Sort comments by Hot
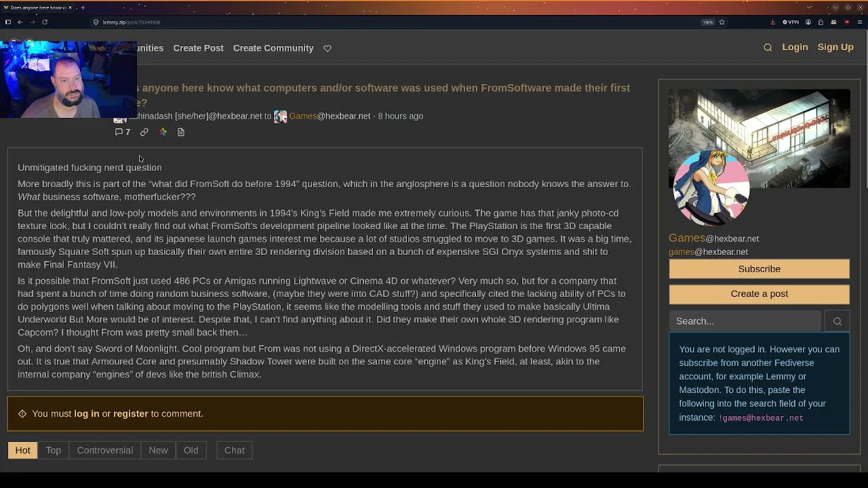Image resolution: width=868 pixels, height=488 pixels. point(23,450)
